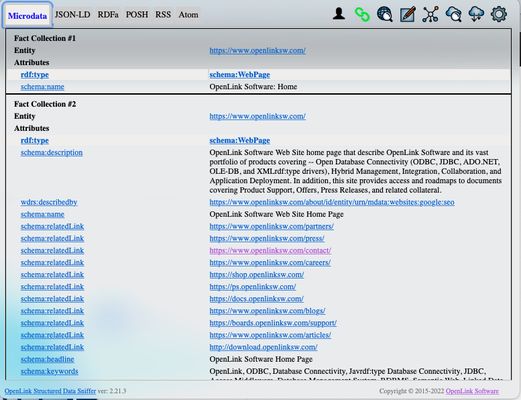
Task: Open the docs.openlinksw.com link
Action: click(x=257, y=299)
